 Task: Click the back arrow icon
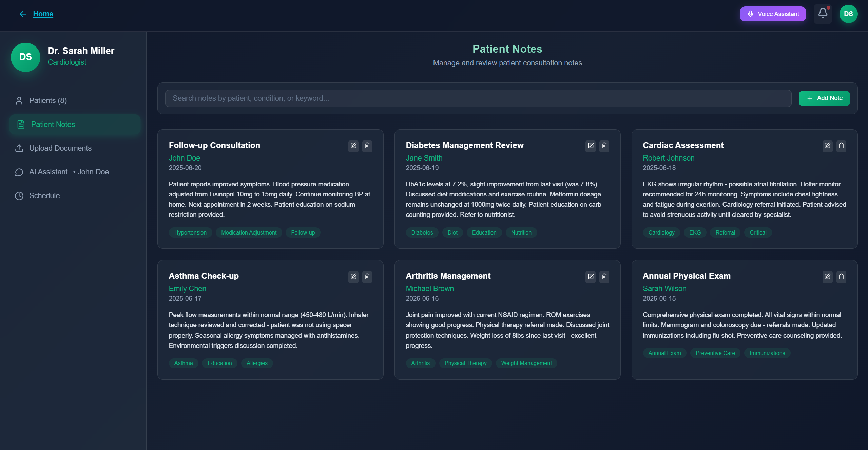[x=23, y=14]
